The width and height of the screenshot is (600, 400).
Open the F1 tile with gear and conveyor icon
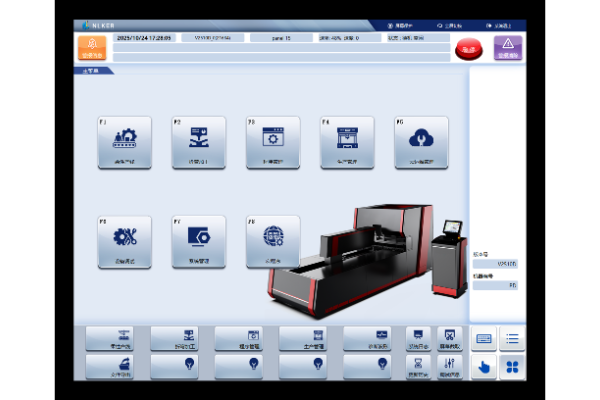[125, 142]
